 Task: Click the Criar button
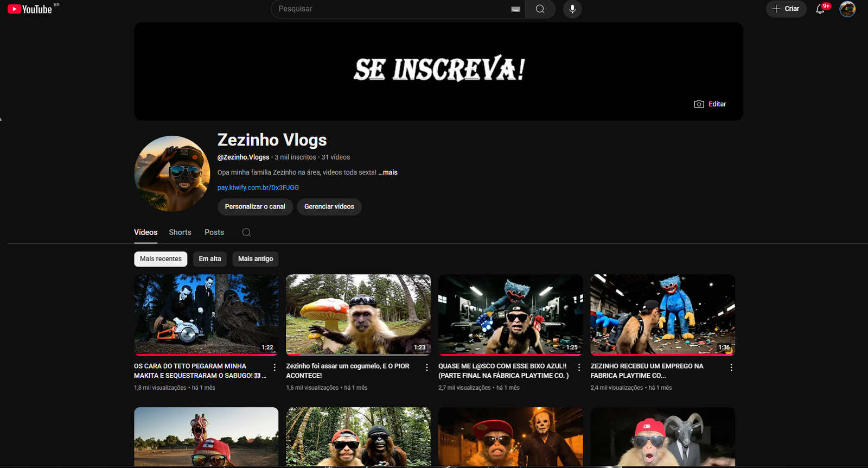pos(786,9)
